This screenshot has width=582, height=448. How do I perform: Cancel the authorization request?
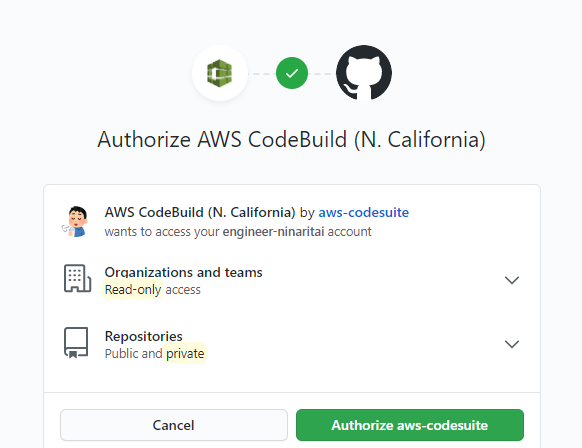[x=174, y=425]
